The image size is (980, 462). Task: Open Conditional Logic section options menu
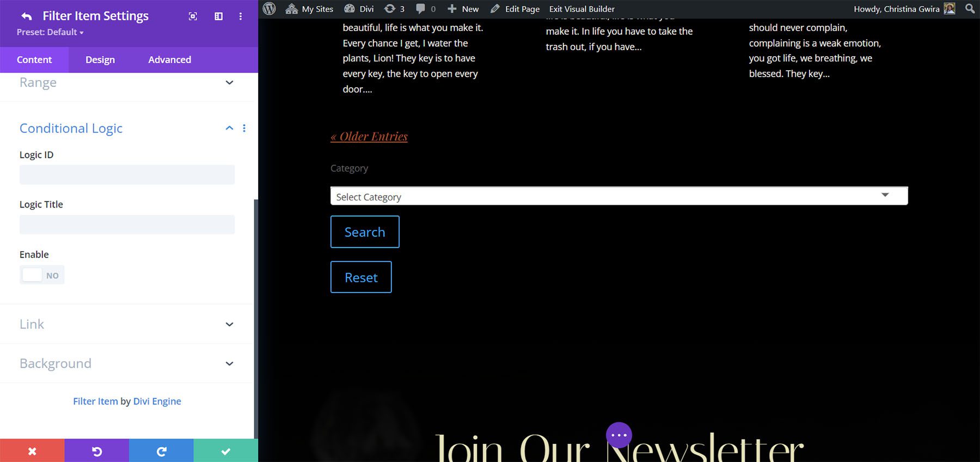click(x=244, y=128)
